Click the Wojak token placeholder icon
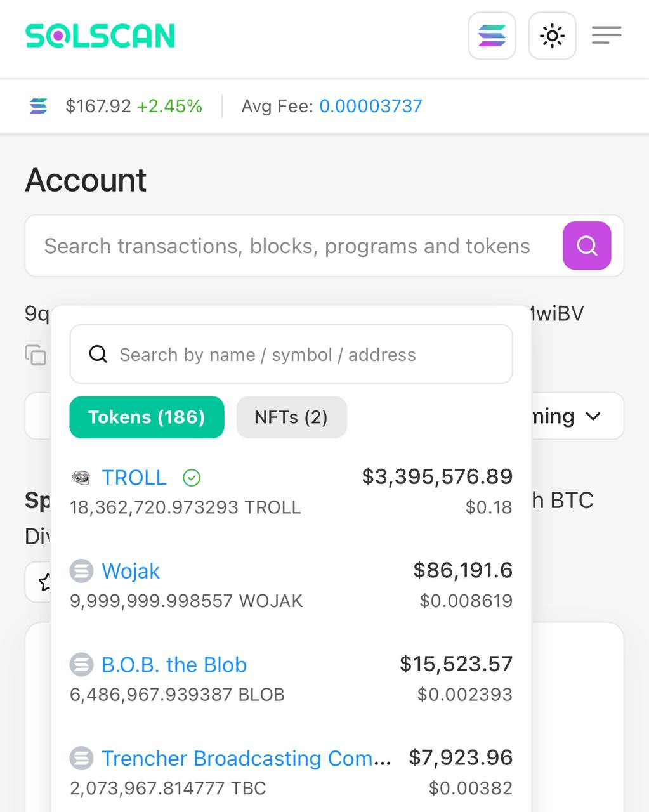 click(81, 571)
